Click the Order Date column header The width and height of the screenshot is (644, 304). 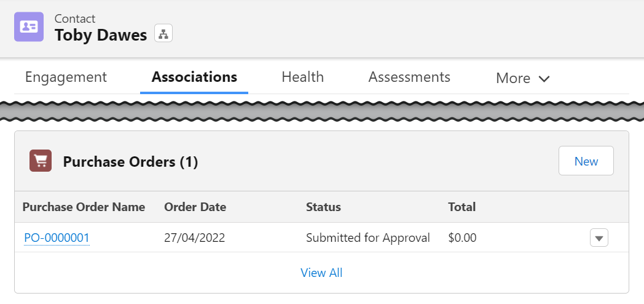[195, 207]
